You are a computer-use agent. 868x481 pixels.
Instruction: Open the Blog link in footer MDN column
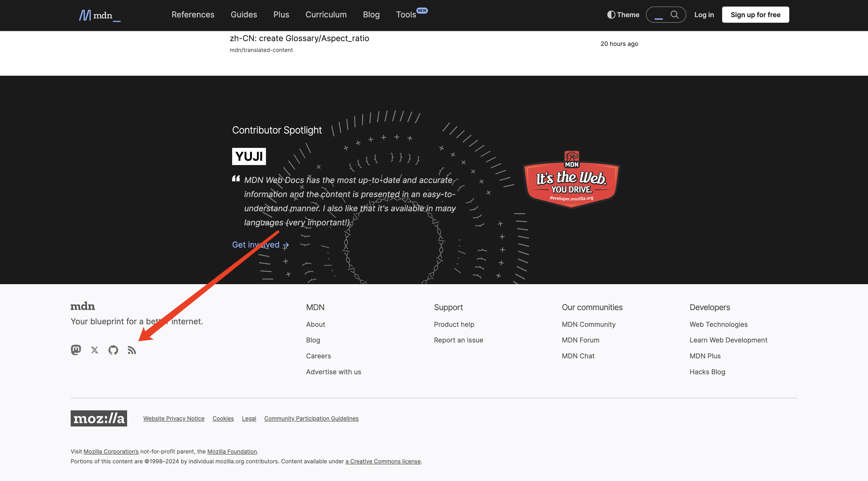tap(313, 340)
